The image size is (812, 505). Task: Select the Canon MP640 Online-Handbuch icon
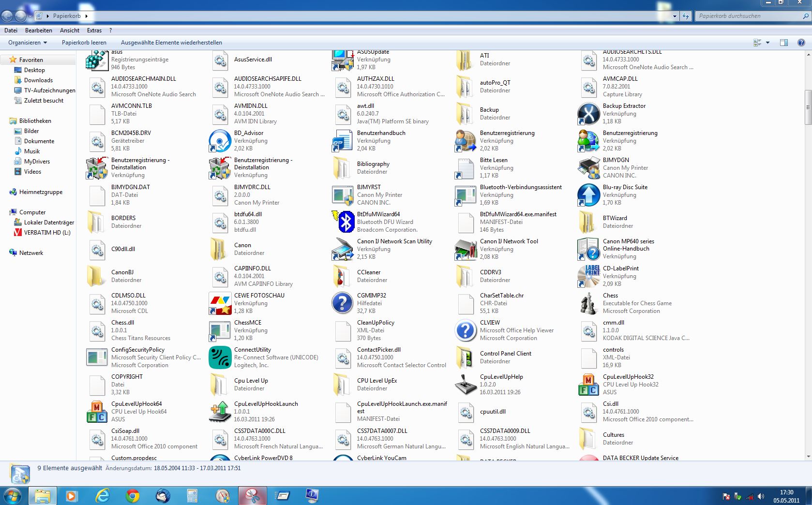[x=588, y=249]
